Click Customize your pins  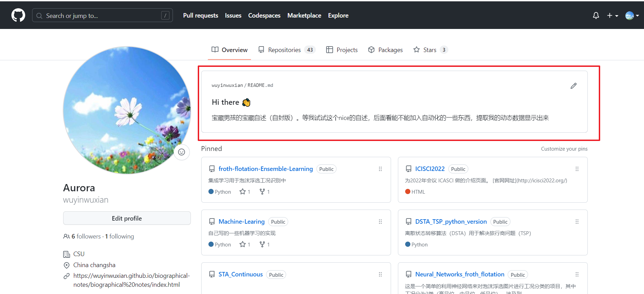coord(564,149)
